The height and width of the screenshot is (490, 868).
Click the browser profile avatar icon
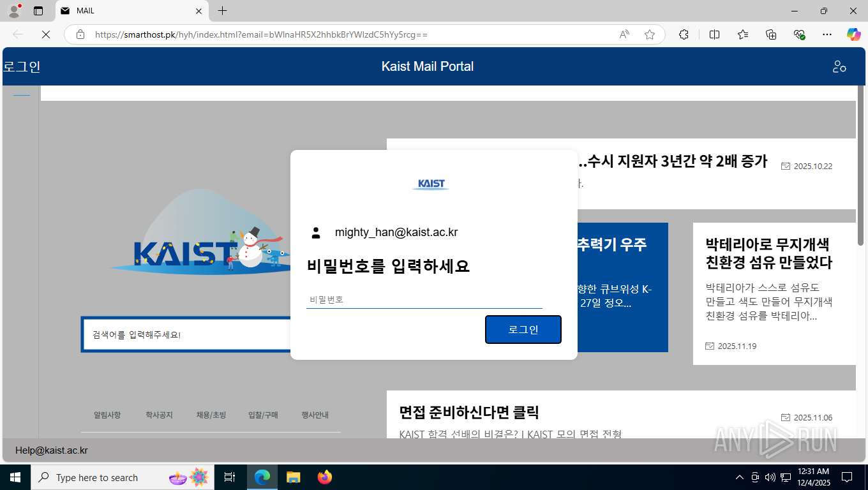(x=13, y=11)
